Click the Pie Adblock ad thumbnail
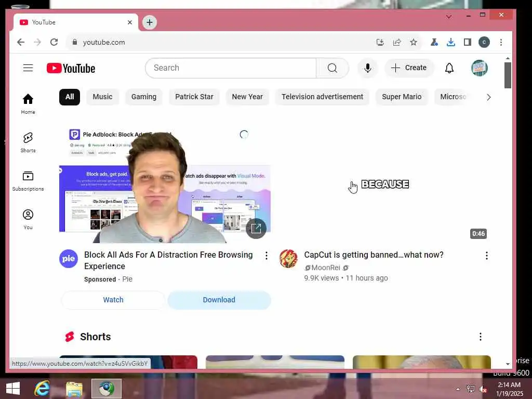 (x=165, y=183)
